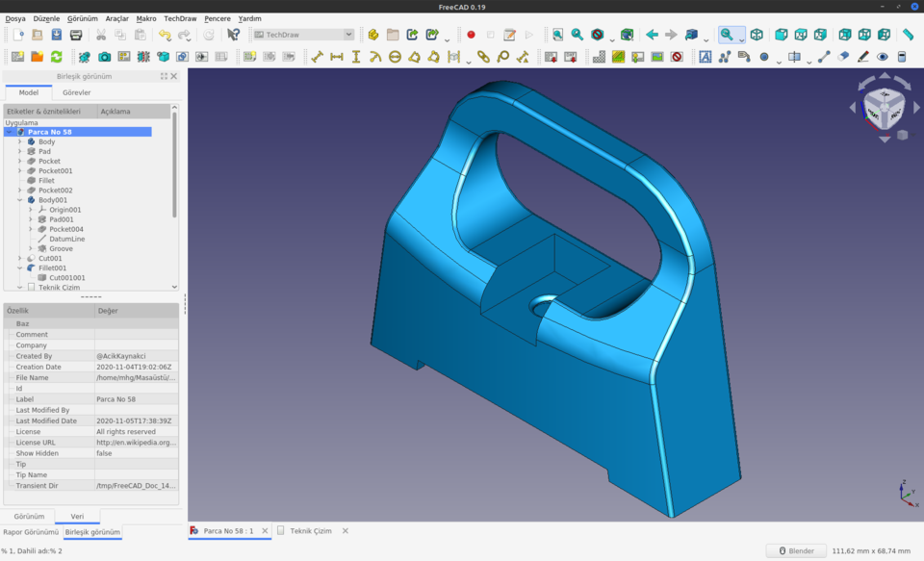Click the Label property value field
Image resolution: width=924 pixels, height=561 pixels.
(x=136, y=399)
